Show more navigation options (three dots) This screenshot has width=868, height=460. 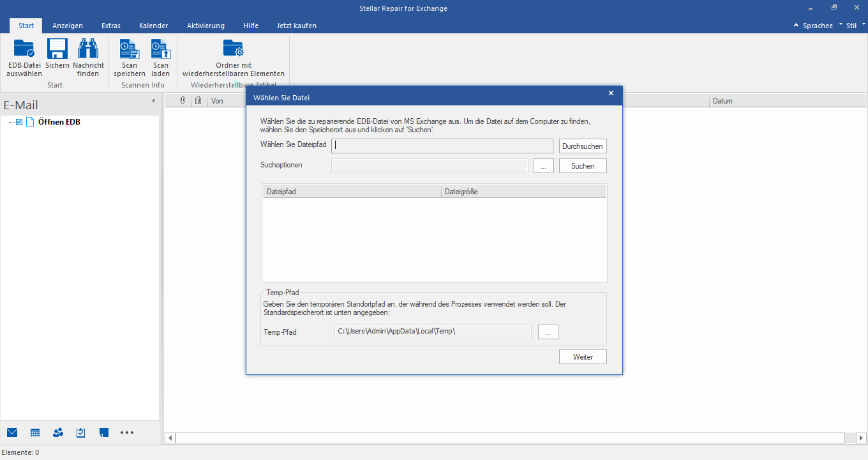click(127, 433)
